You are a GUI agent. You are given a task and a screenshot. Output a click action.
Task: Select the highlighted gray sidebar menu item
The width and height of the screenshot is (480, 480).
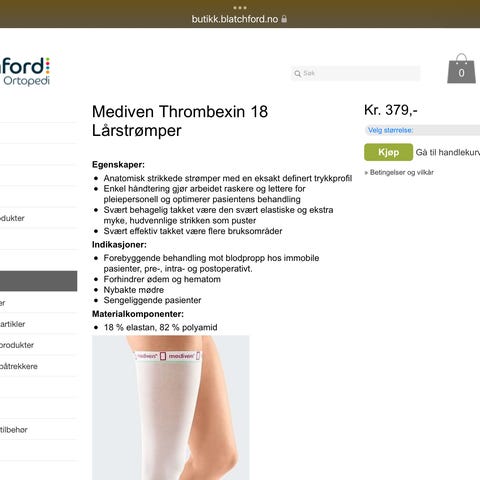coord(38,281)
